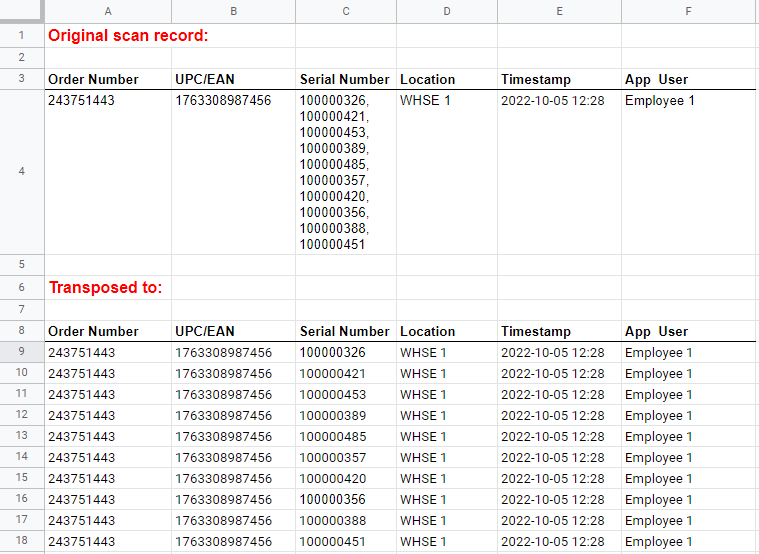Click 'Order Number' header in row 3
Screen dimensions: 759x554
[93, 79]
